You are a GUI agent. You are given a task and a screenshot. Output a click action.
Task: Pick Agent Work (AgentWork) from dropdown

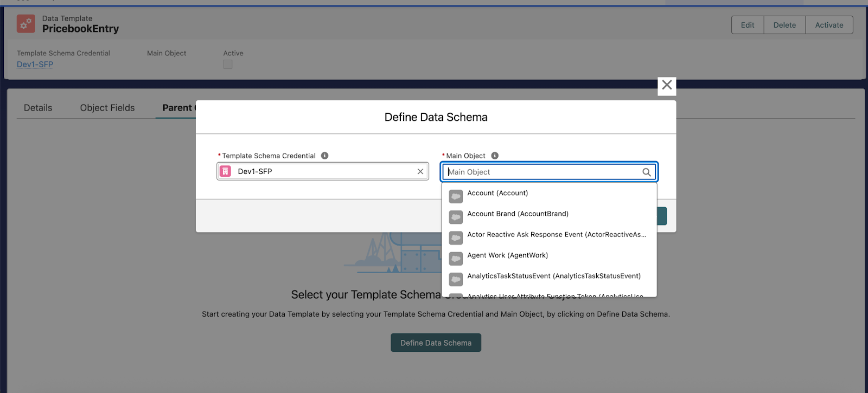click(507, 255)
